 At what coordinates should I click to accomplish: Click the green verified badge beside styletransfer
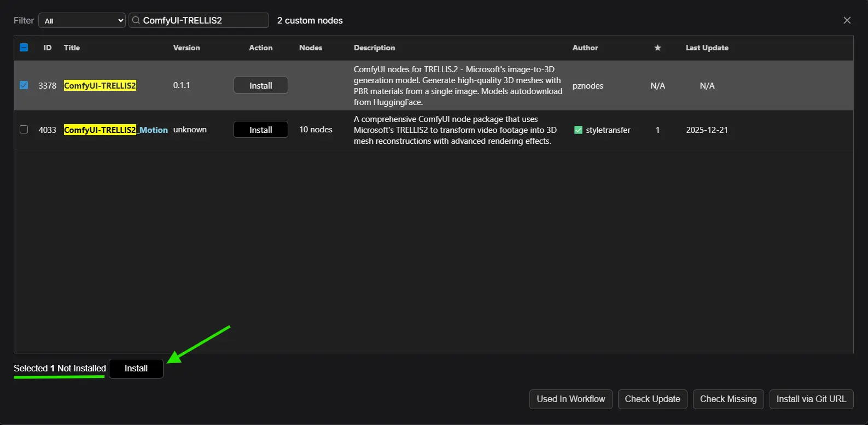point(578,130)
